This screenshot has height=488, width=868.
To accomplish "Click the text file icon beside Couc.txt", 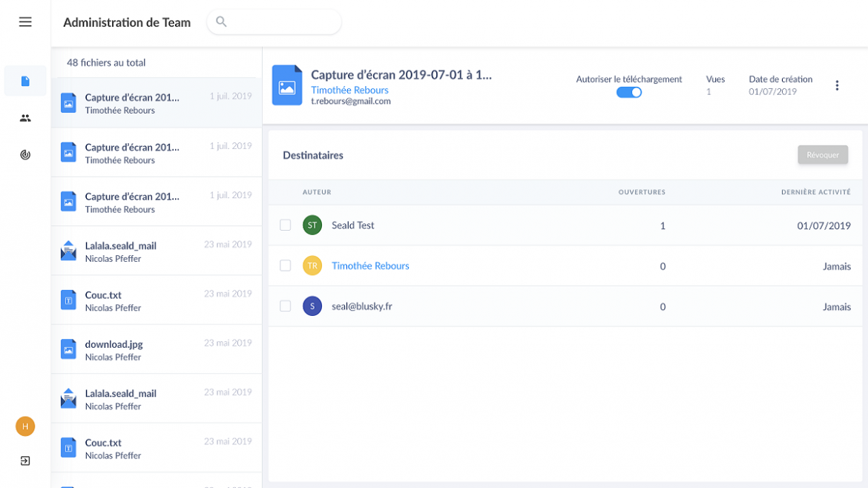I will pyautogui.click(x=68, y=299).
